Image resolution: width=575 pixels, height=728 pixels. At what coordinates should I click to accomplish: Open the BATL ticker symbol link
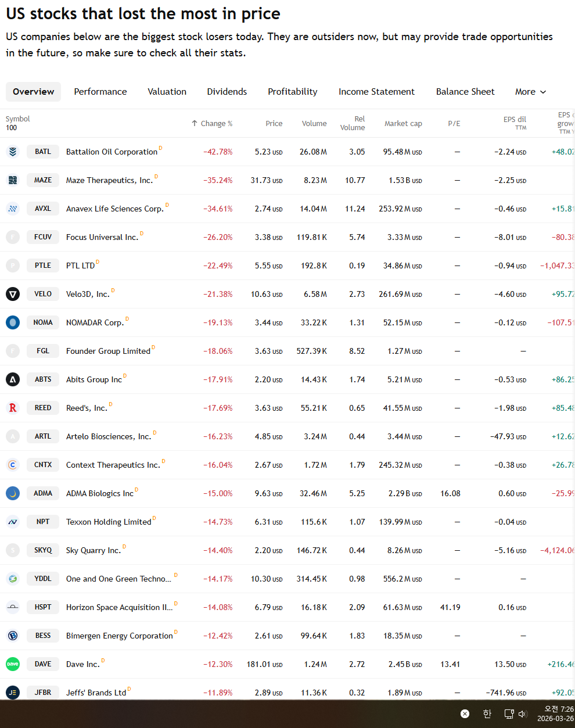tap(43, 152)
